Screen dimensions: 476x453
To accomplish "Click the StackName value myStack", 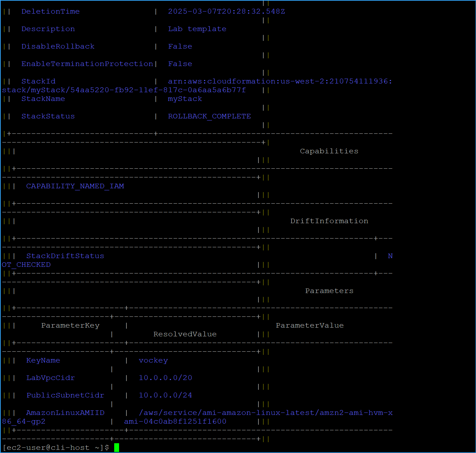I will point(185,99).
